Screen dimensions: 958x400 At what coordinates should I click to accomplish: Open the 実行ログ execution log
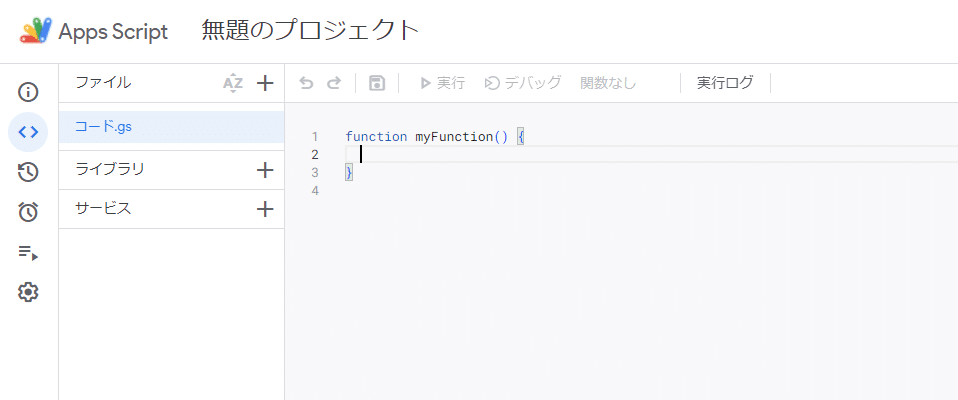point(725,83)
